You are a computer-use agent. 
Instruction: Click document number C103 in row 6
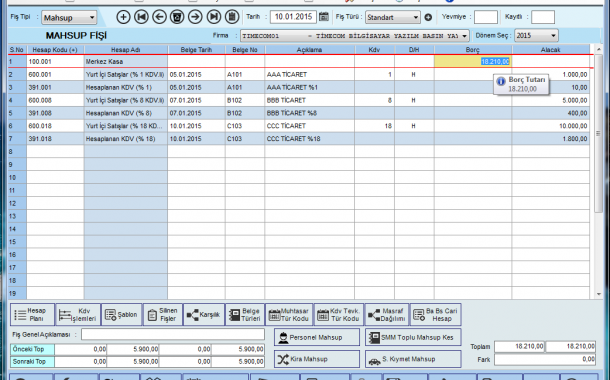245,126
